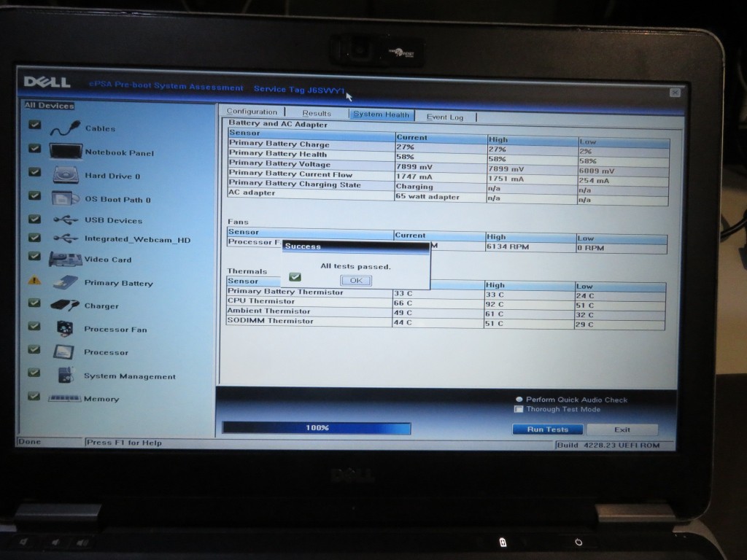Toggle the USB Devices checkbox
747x560 pixels.
pos(34,219)
